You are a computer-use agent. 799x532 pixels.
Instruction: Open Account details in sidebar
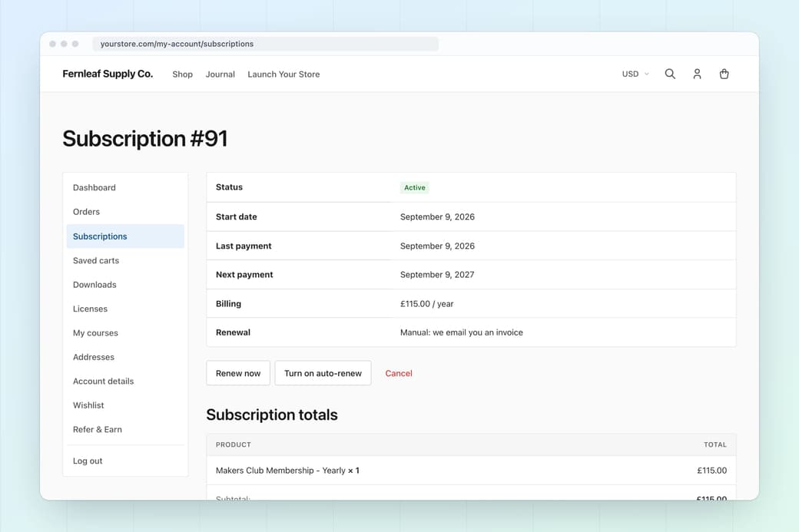click(x=125, y=382)
